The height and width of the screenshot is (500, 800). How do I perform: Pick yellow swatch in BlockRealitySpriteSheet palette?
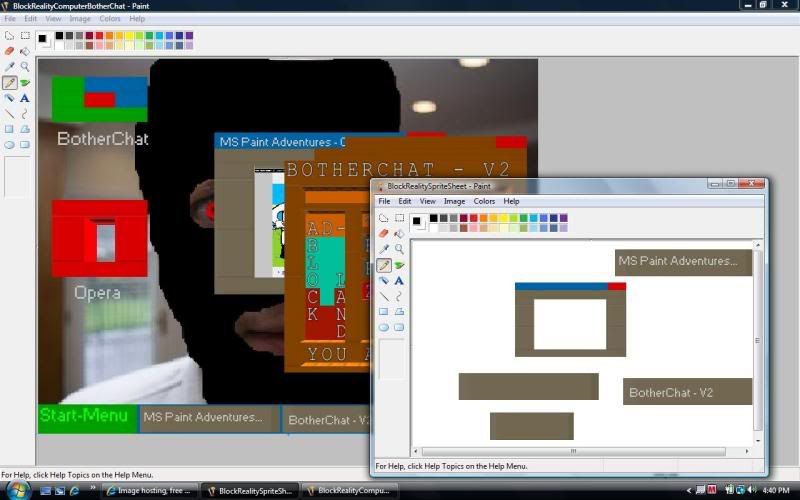pos(504,218)
